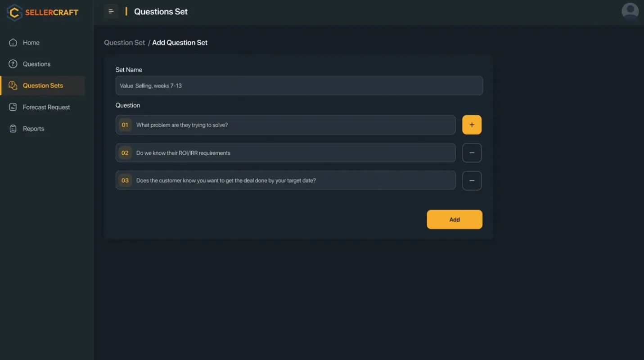The width and height of the screenshot is (644, 360).
Task: Open Home in the sidebar
Action: coord(31,43)
